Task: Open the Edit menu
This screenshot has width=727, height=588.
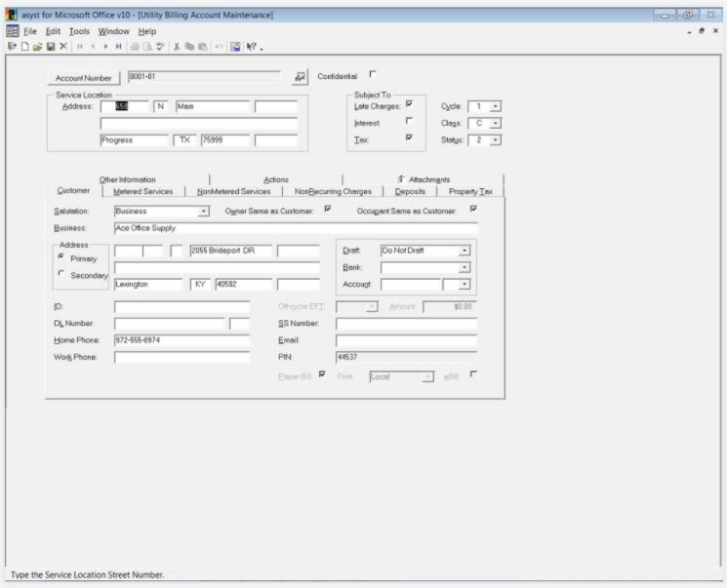Action: [x=53, y=31]
